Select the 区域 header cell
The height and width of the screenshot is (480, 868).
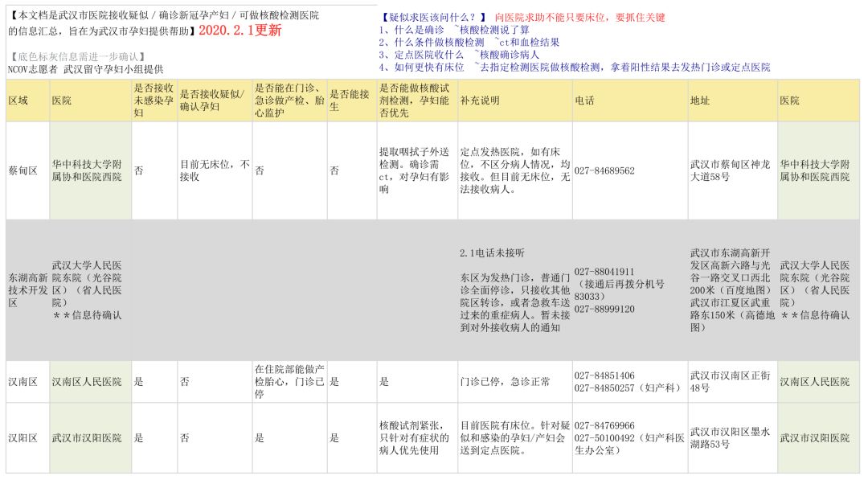coord(27,101)
